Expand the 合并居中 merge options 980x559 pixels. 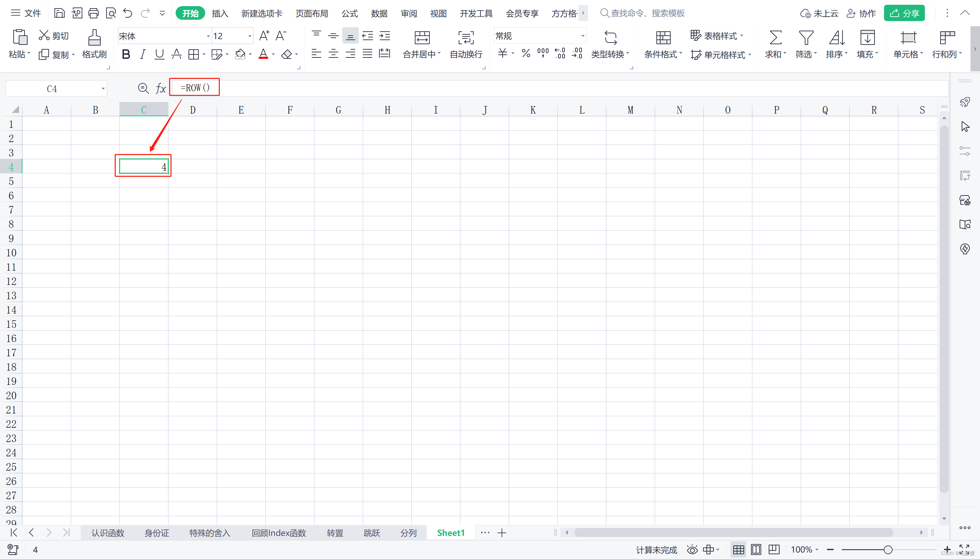[439, 54]
